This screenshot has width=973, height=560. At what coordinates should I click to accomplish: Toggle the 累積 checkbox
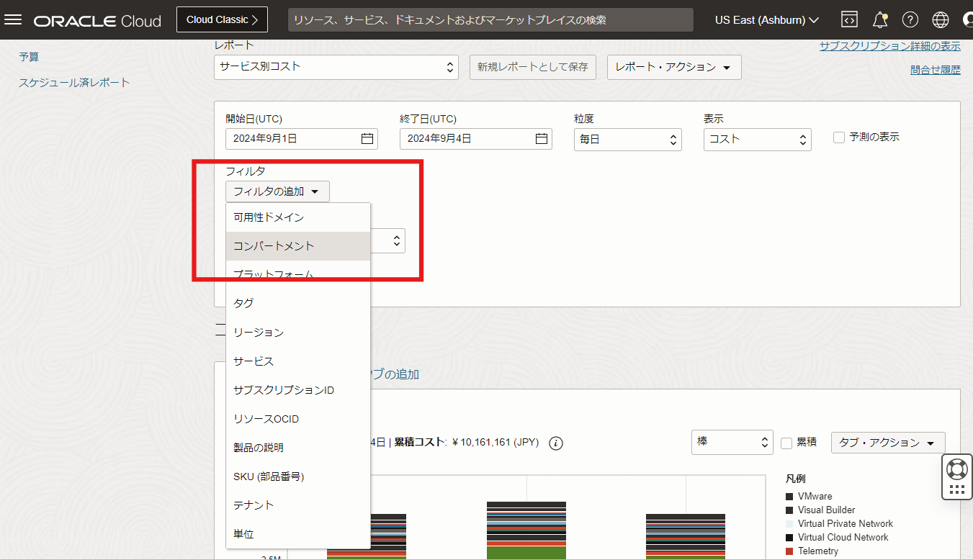(786, 443)
